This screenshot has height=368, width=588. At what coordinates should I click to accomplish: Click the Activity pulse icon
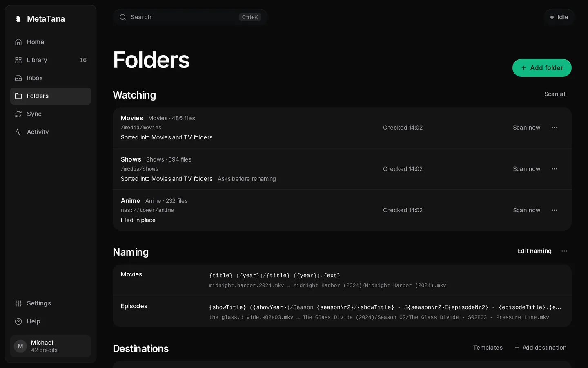pyautogui.click(x=18, y=132)
